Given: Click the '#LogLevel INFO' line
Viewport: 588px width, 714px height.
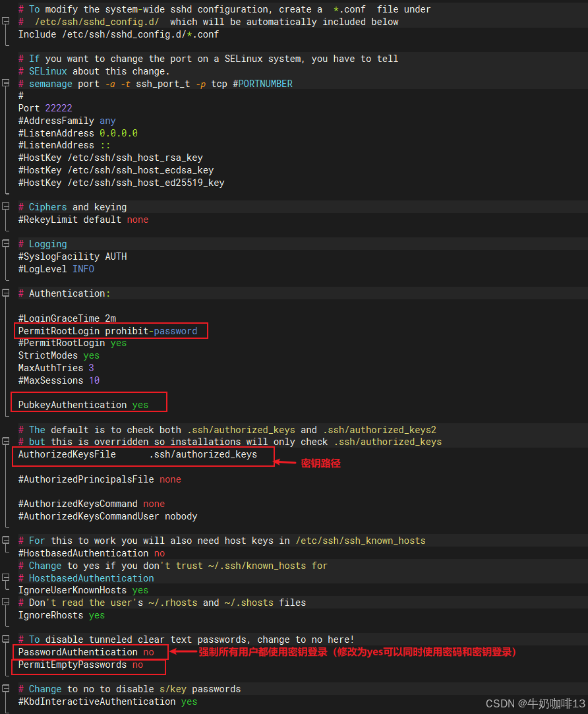Looking at the screenshot, I should point(56,269).
